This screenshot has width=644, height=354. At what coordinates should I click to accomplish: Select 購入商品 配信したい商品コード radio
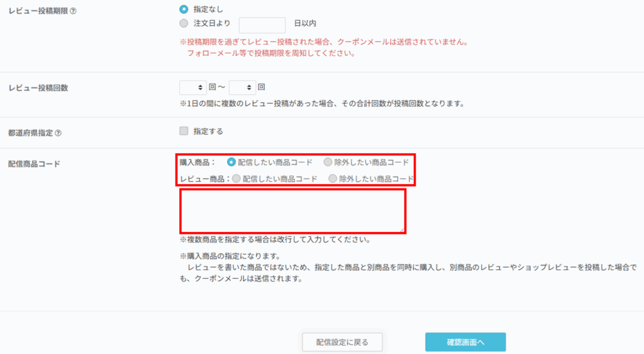pos(231,162)
